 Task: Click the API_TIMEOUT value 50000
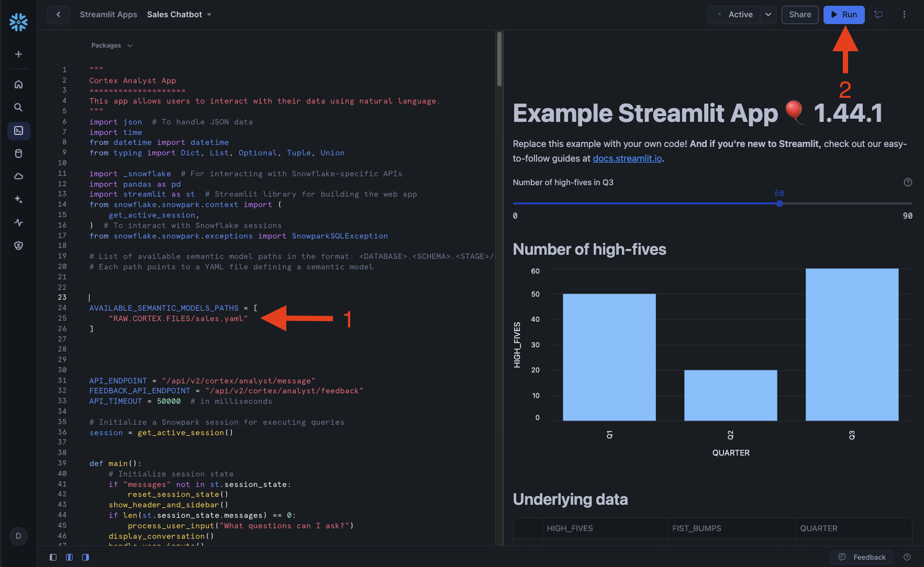pos(169,401)
